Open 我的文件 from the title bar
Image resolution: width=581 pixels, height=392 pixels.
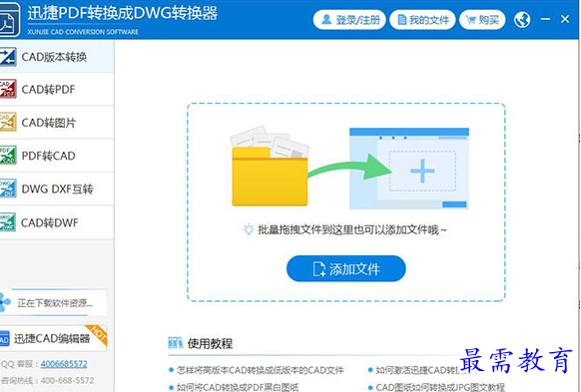422,20
